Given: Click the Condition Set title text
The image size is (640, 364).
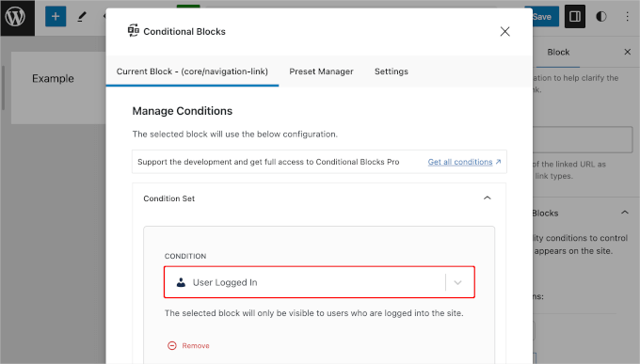Looking at the screenshot, I should pos(169,198).
